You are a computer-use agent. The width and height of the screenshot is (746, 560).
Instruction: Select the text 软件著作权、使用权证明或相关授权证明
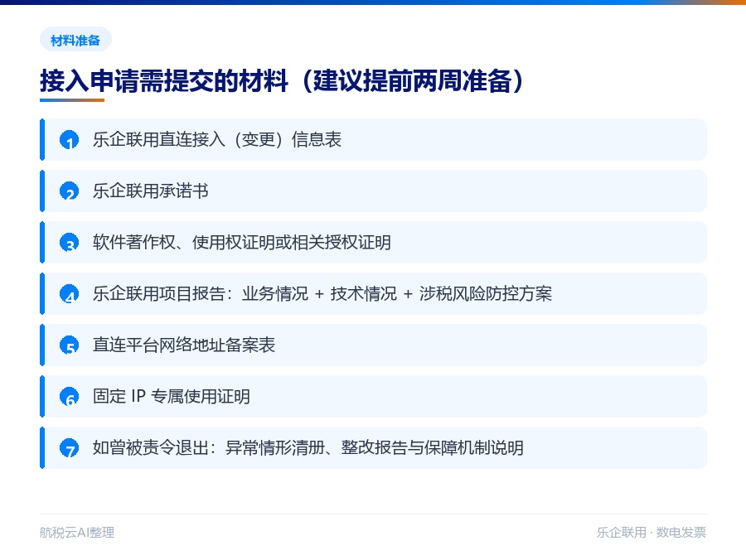242,243
